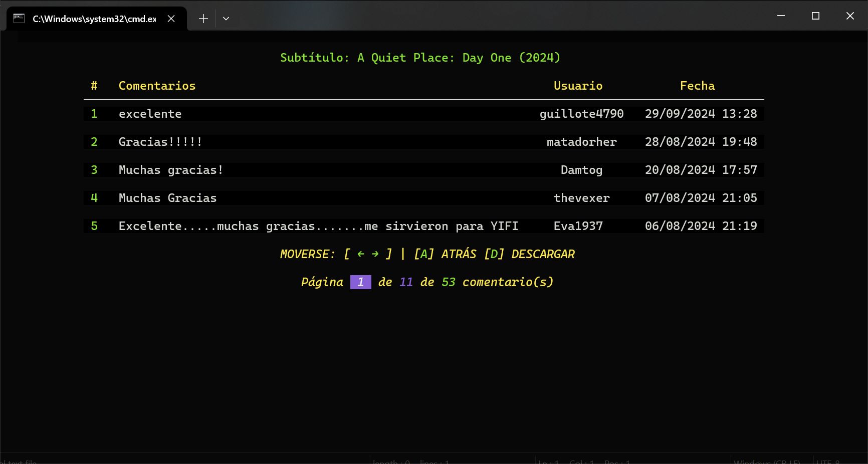Select comment 'Gracias!!!!!'
Screen dimensions: 868x464
tap(160, 142)
